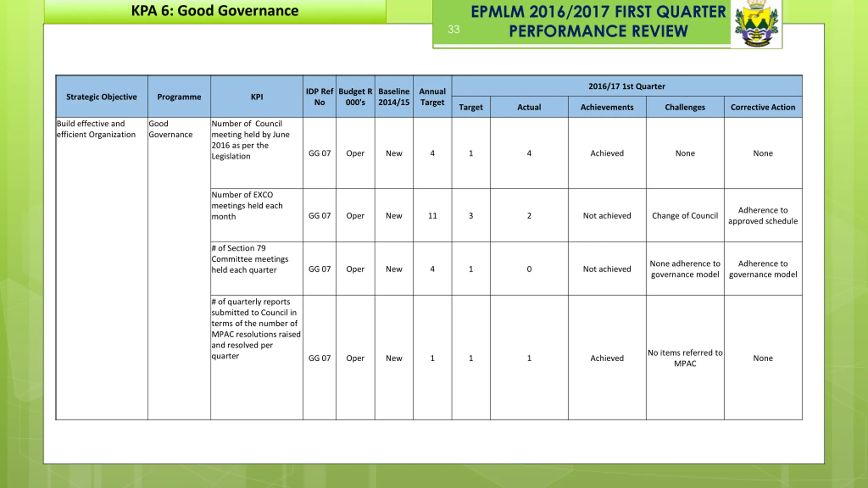Click annual target '11' in the EXCO row
868x488 pixels.
(x=432, y=216)
